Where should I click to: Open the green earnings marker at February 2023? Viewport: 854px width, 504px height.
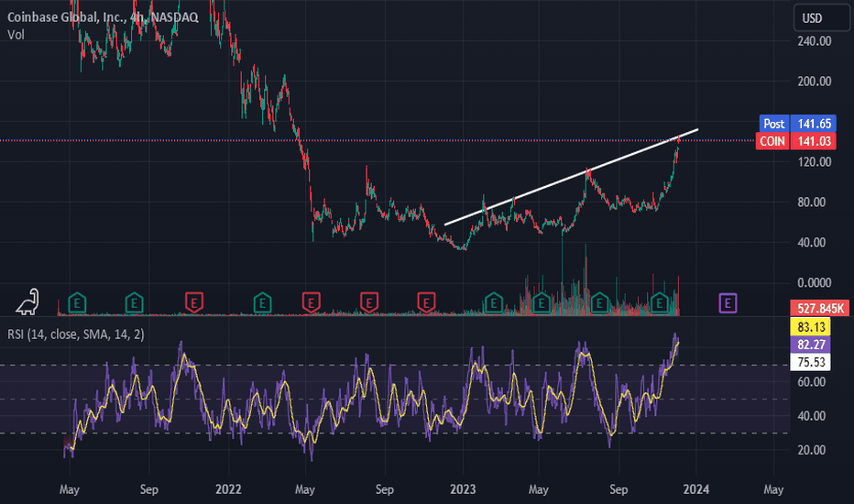click(494, 302)
